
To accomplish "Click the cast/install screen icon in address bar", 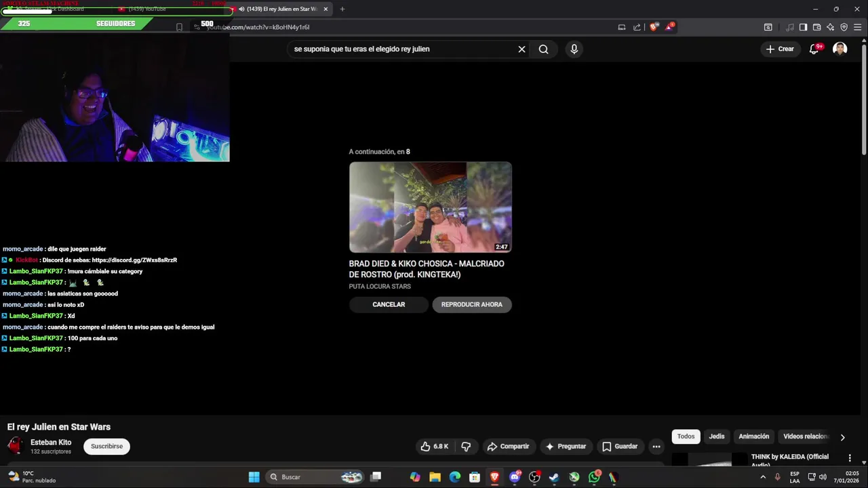I will [x=621, y=27].
